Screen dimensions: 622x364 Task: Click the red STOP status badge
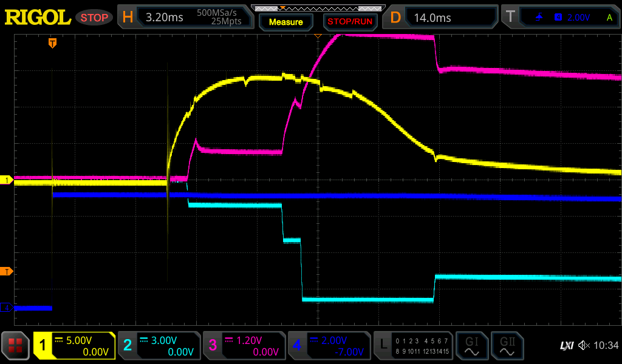pos(94,18)
